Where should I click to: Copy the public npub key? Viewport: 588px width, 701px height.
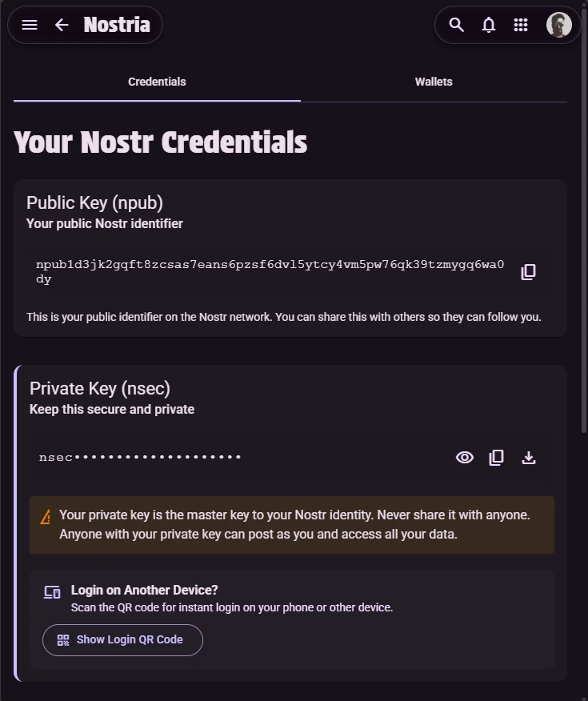(x=528, y=272)
